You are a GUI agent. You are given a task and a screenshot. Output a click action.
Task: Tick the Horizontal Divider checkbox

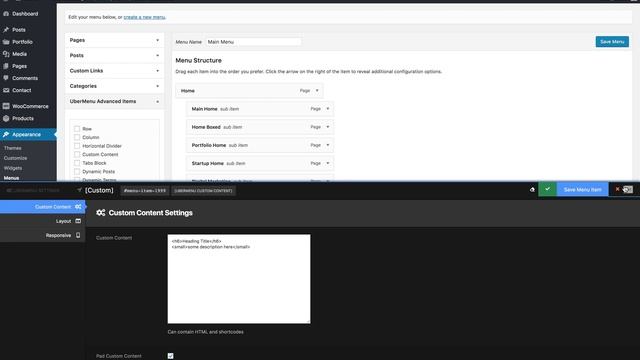coord(77,146)
